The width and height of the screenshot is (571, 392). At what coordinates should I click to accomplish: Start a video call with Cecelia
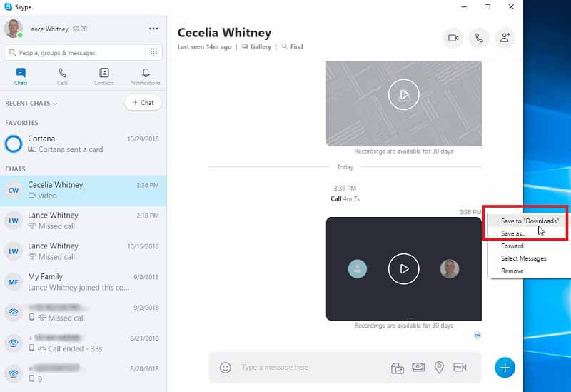click(x=453, y=38)
